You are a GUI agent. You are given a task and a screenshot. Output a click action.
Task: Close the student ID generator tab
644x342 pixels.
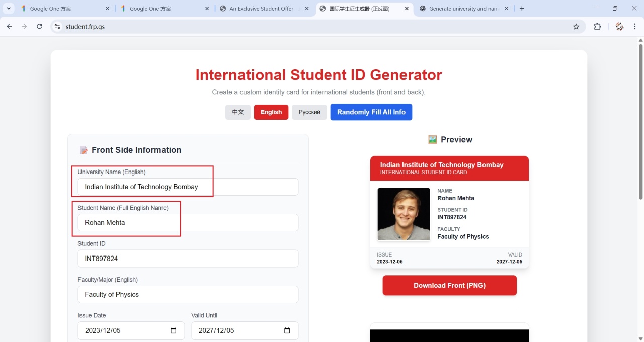click(x=407, y=9)
